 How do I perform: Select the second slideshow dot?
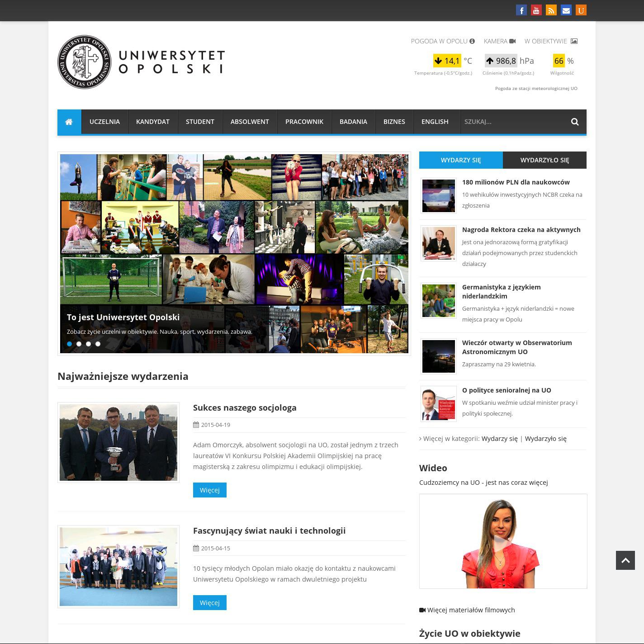pyautogui.click(x=79, y=344)
